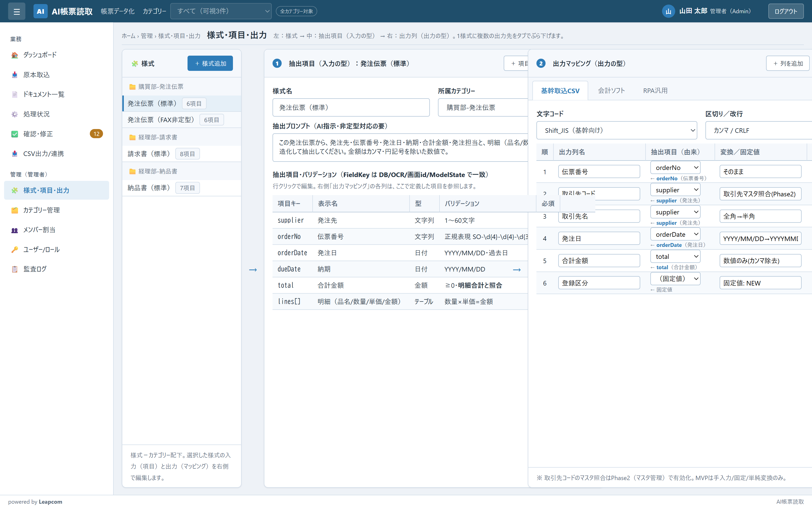Click the 様式・項目・出力 puzzle icon in sidebar
Screen dimensions: 812x508
coord(14,190)
